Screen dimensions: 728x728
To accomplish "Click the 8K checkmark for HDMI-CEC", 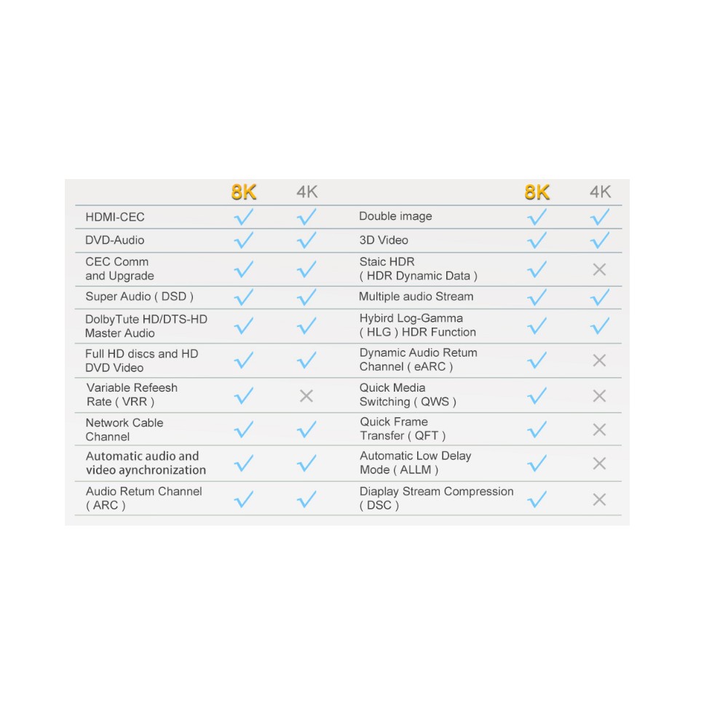I will [244, 217].
